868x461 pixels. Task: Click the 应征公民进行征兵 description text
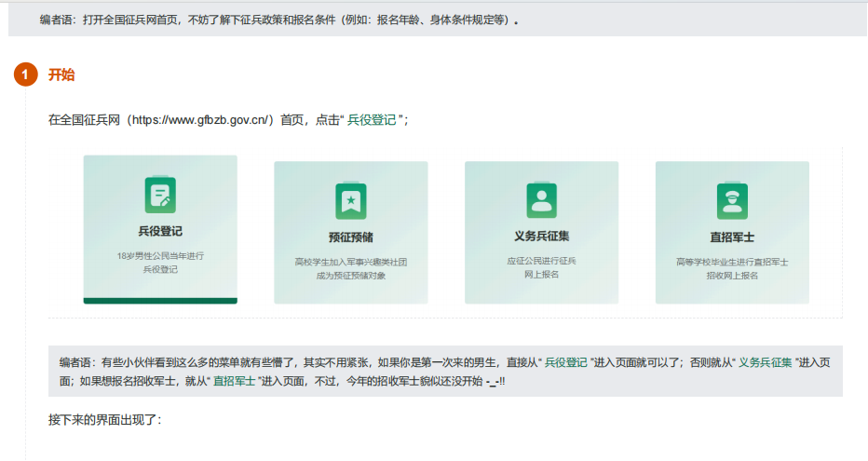point(541,260)
